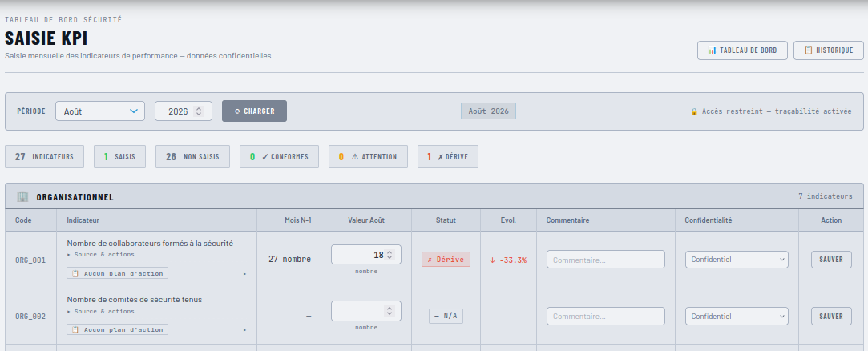The image size is (868, 351).
Task: Click Aucun plan d'action for ORG_002
Action: click(x=117, y=330)
